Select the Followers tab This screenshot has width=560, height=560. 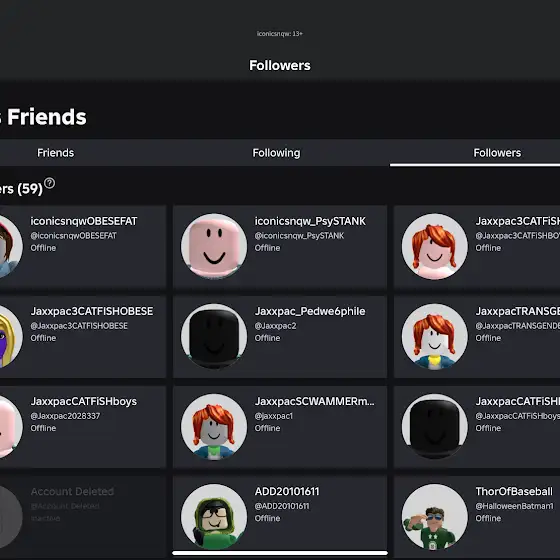(x=497, y=153)
